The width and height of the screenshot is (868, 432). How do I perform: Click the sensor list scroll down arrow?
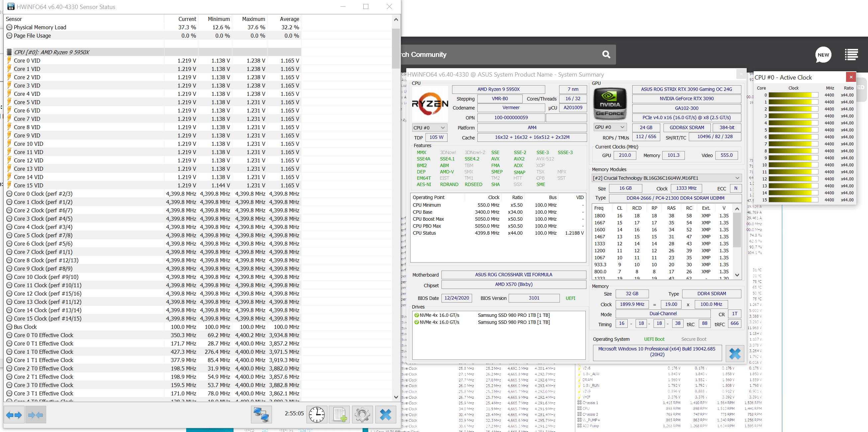click(396, 397)
